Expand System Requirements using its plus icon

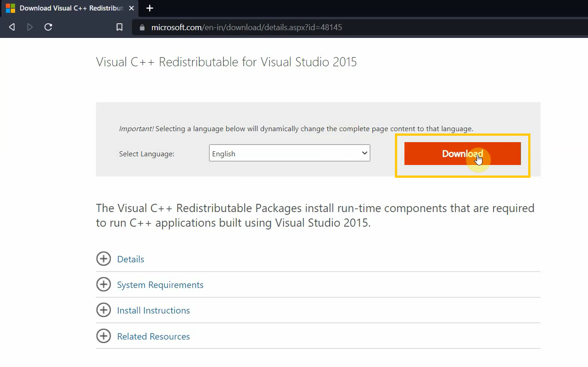pos(104,285)
